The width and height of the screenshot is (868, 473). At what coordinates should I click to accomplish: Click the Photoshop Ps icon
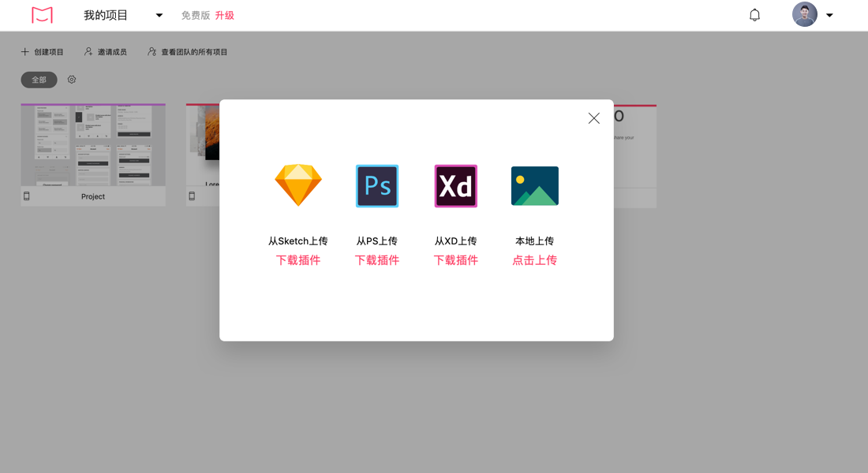[377, 186]
